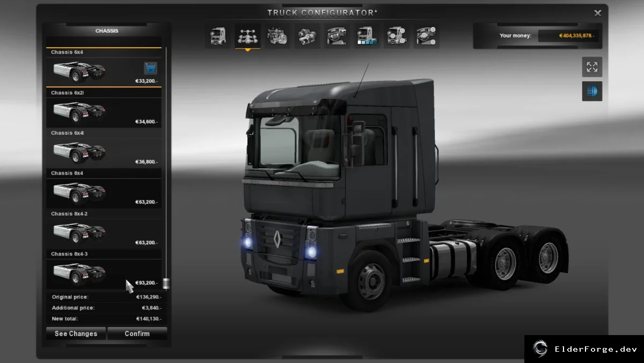Click the 'Chassis 8x4' label text

[x=67, y=173]
